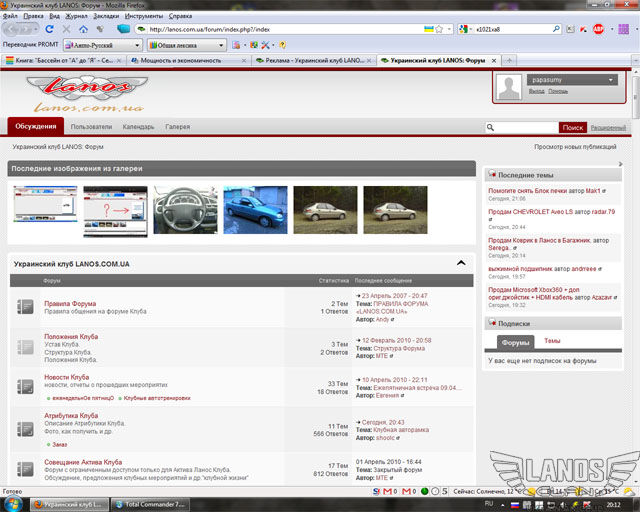The height and width of the screenshot is (512, 640).
Task: Click the Правила Форума forum folder icon
Action: pos(26,307)
